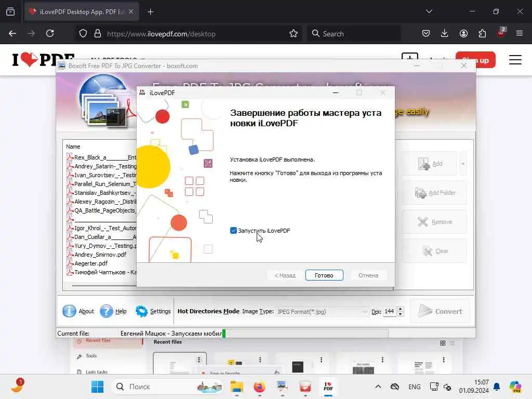532x399 pixels.
Task: Open About in Boxoft converter
Action: point(78,311)
